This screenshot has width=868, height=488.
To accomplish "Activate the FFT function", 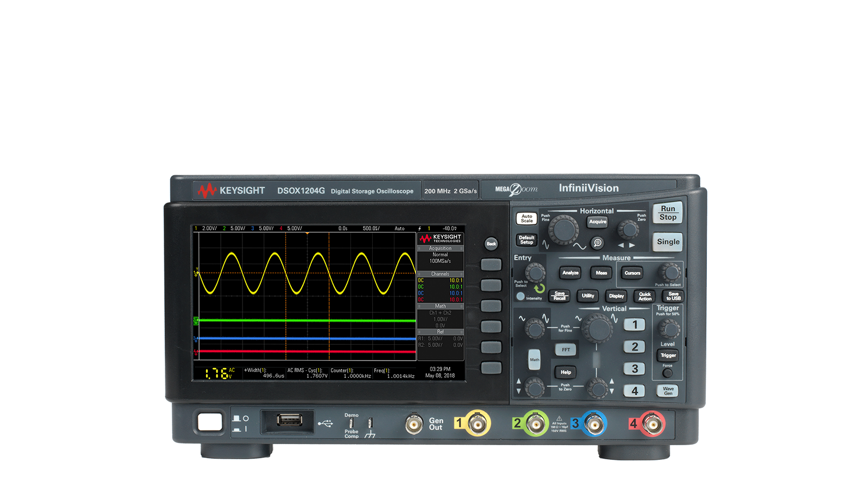I will pos(566,350).
